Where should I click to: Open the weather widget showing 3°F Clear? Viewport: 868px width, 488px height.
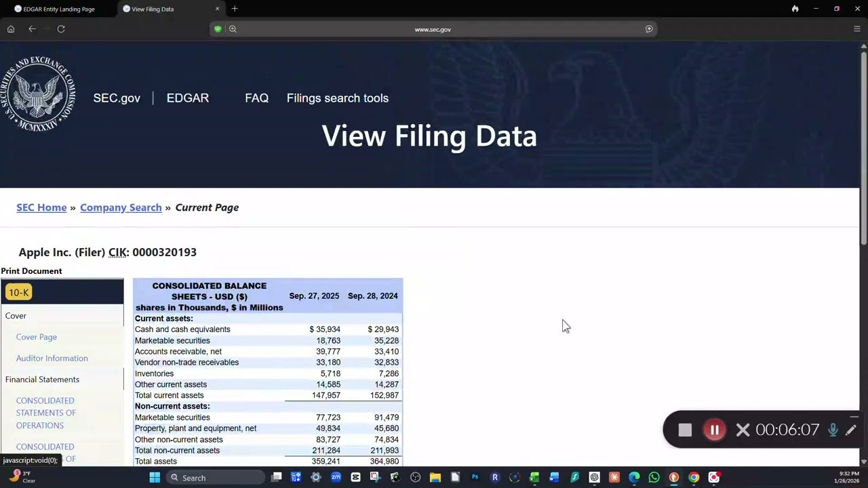coord(20,477)
